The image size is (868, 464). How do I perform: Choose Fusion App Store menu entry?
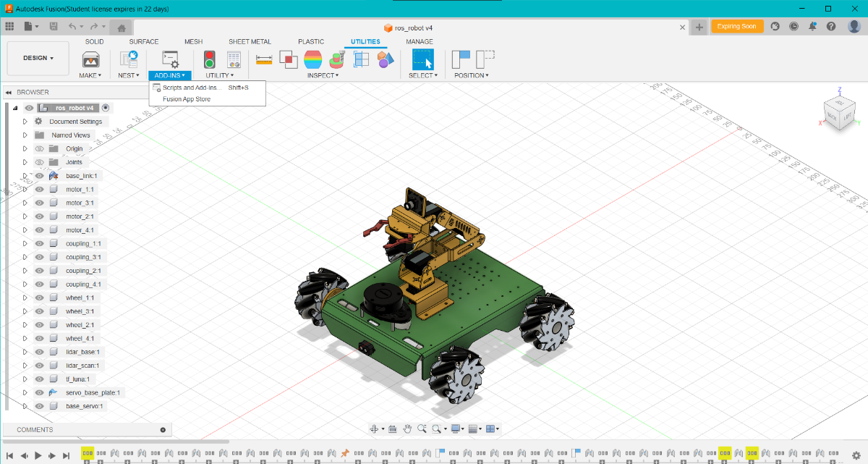pyautogui.click(x=208, y=99)
